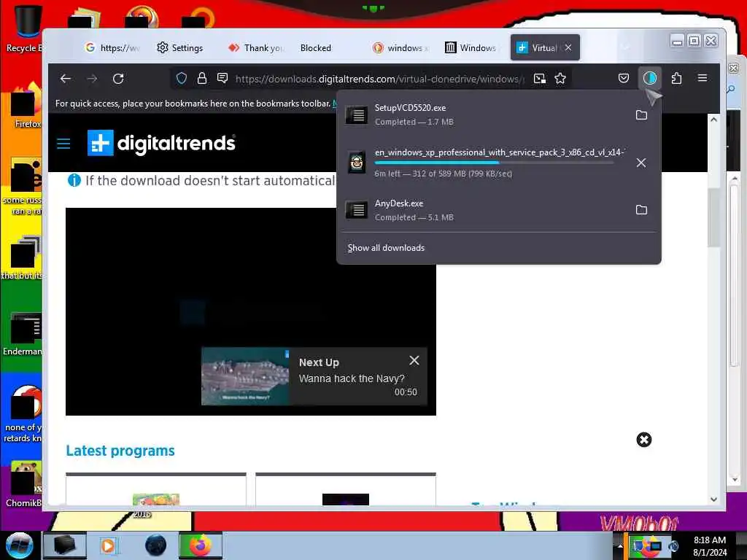Open the Windows Start button
Image resolution: width=747 pixels, height=560 pixels.
click(x=20, y=545)
